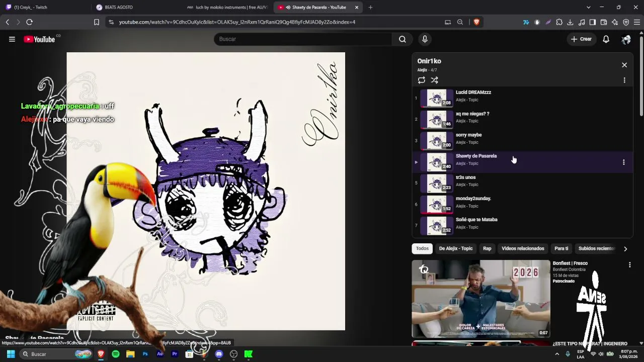This screenshot has height=362, width=644.
Task: Open OBS Studio from the taskbar
Action: (x=233, y=354)
